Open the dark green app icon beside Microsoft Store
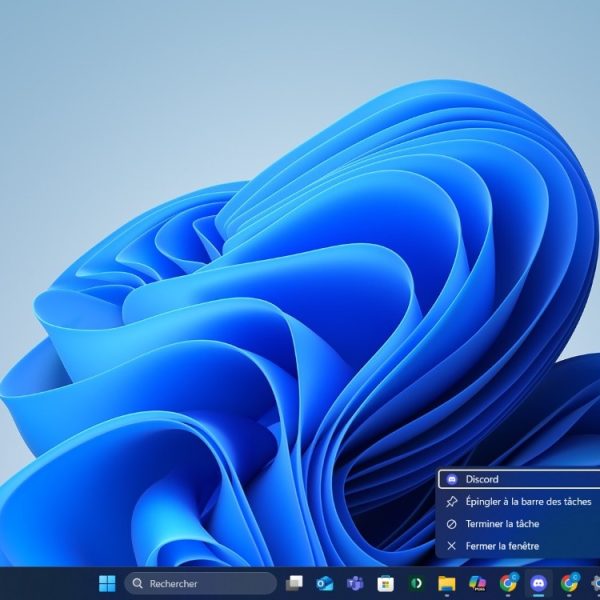Screen dimensions: 600x600 (416, 584)
